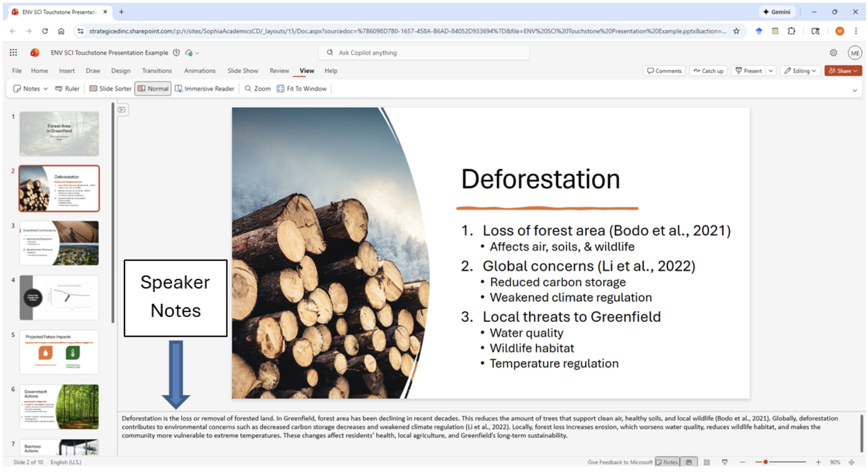Switch to Slide Sorter in the ribbon
Screen dimensions: 868x474
tap(110, 89)
